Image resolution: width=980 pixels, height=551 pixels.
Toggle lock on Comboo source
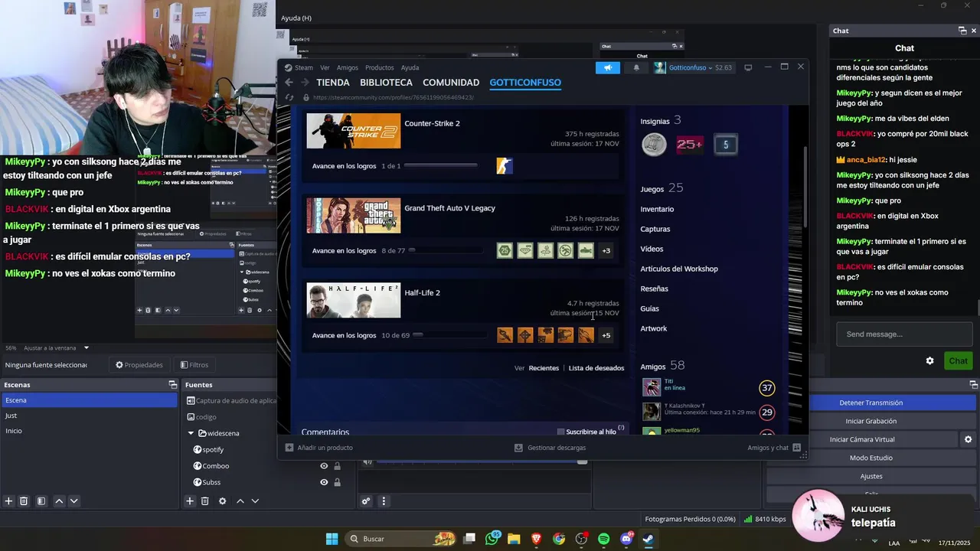[x=337, y=466]
